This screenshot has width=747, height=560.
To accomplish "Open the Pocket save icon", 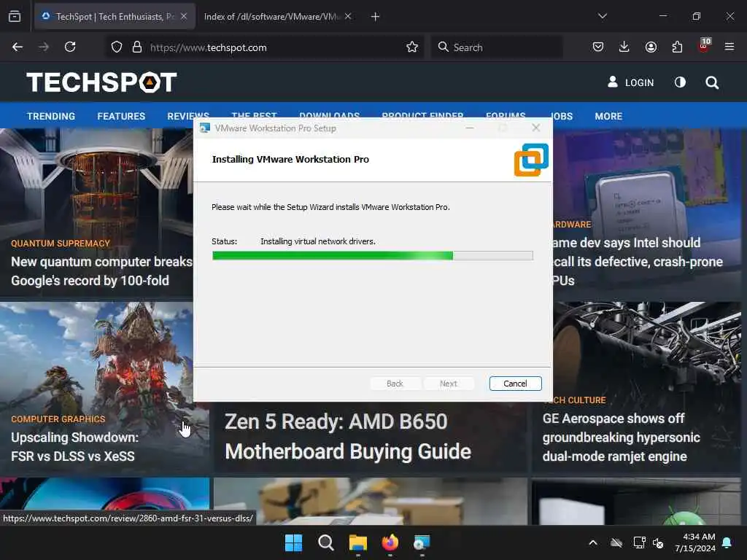I will (598, 47).
